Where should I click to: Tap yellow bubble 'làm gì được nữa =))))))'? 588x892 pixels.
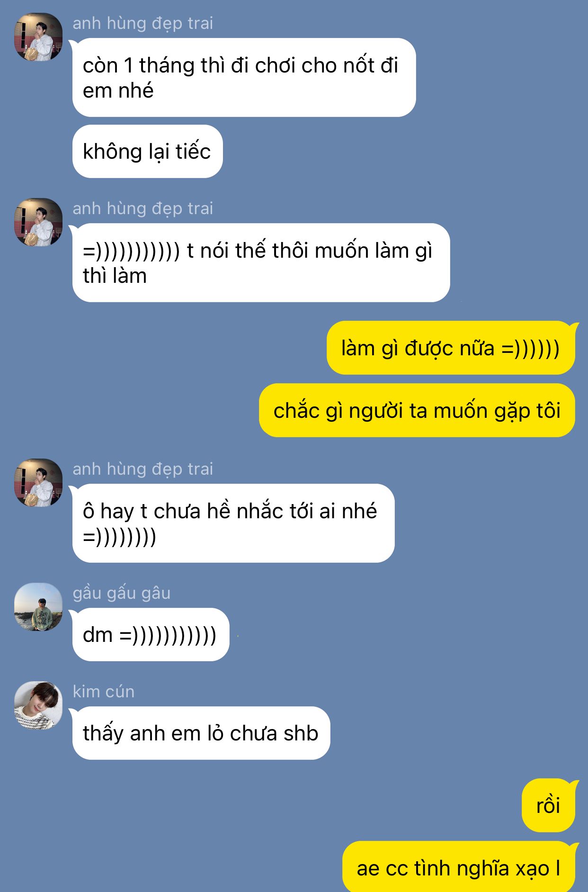tap(451, 348)
